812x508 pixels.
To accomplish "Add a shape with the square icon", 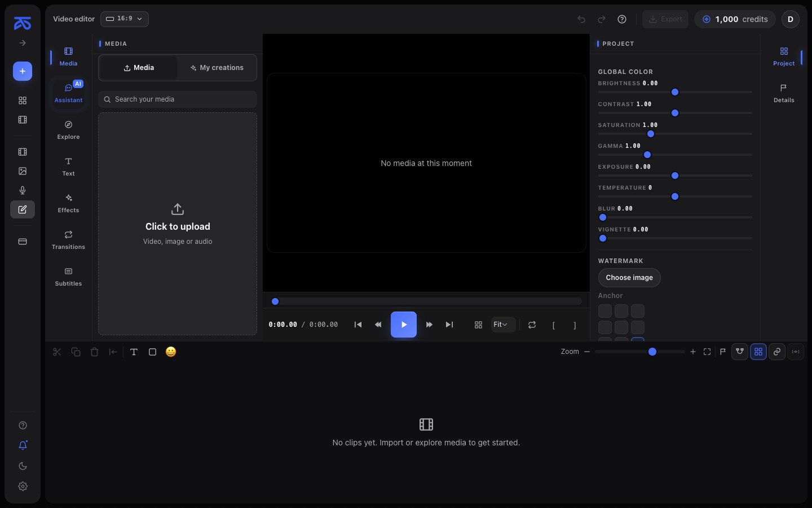I will click(x=152, y=352).
